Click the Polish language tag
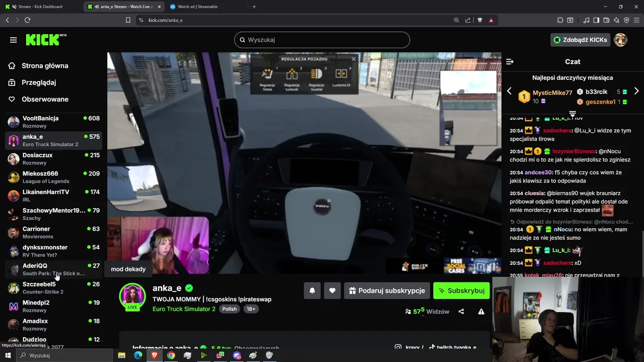Screen dimensions: 644x362 tap(229, 309)
